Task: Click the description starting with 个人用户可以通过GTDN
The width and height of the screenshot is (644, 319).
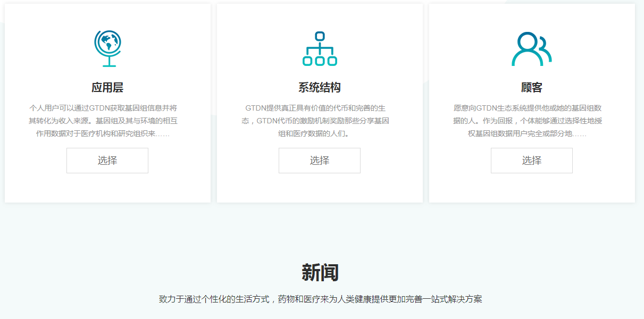Action: point(103,121)
